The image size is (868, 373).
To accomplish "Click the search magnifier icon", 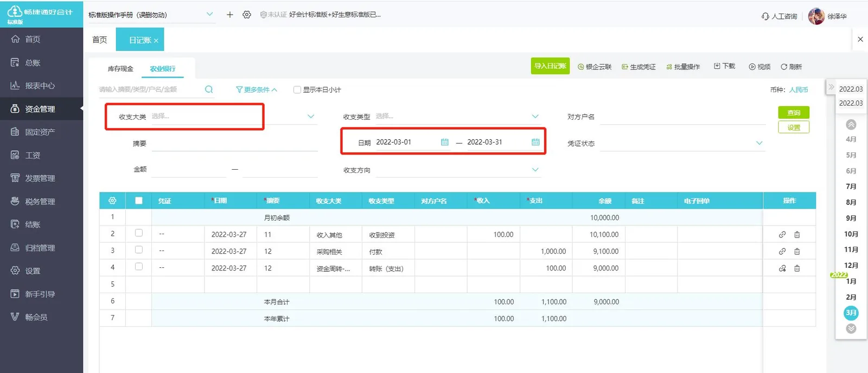I will (209, 89).
